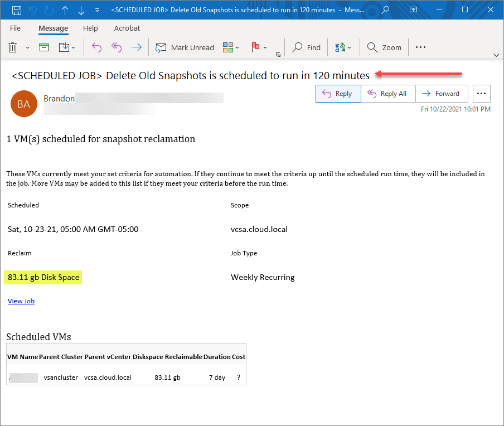The height and width of the screenshot is (426, 504).
Task: Click Brandon's BA avatar circle
Action: pos(23,104)
